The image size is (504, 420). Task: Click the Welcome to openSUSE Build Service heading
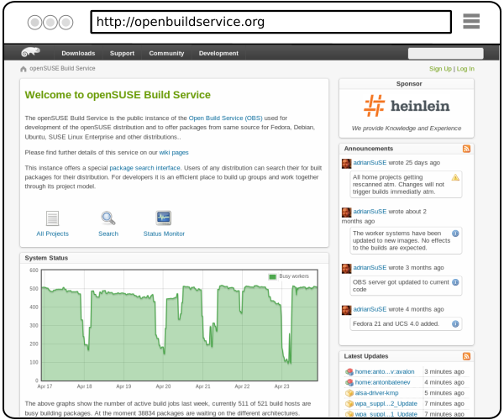coord(118,95)
